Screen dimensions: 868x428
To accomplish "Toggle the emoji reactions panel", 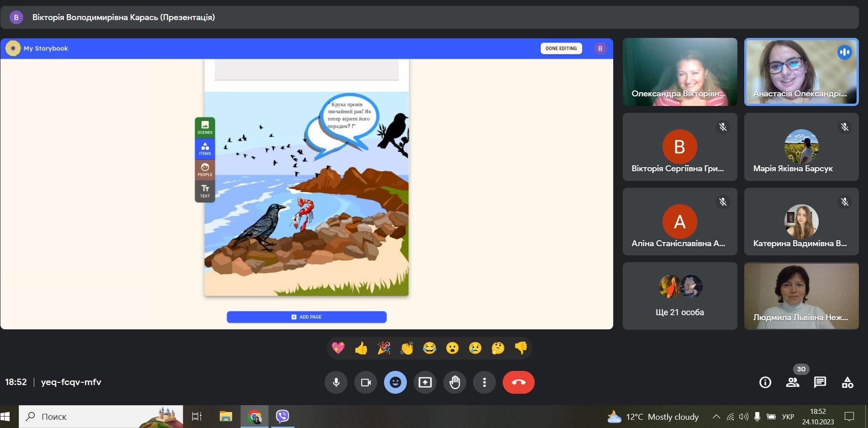I will coord(395,382).
